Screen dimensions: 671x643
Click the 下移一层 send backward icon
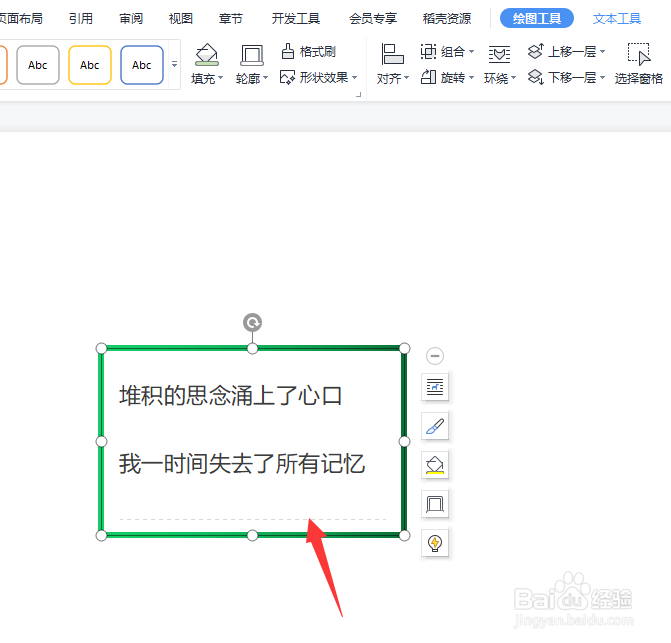pos(535,77)
